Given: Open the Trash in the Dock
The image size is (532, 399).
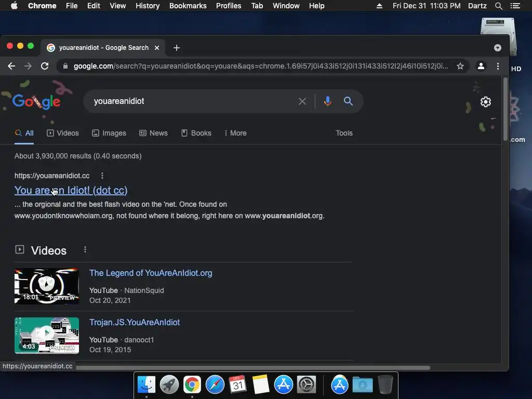Looking at the screenshot, I should coord(385,385).
